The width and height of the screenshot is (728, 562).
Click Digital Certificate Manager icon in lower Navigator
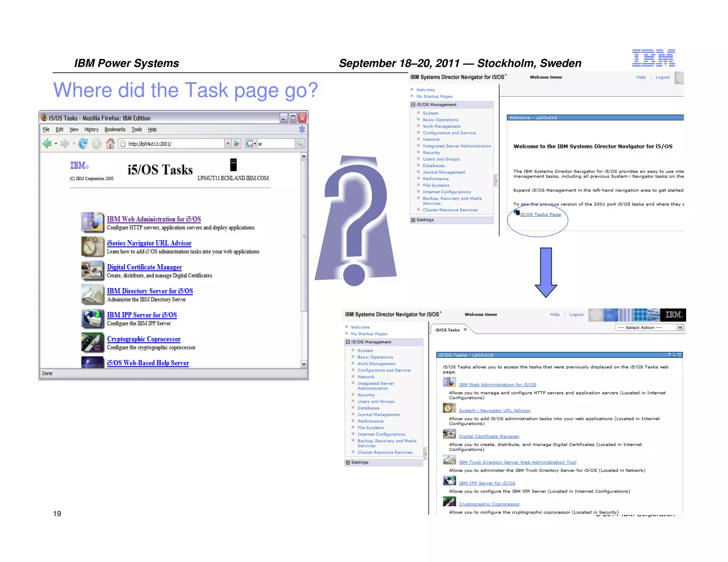click(449, 434)
